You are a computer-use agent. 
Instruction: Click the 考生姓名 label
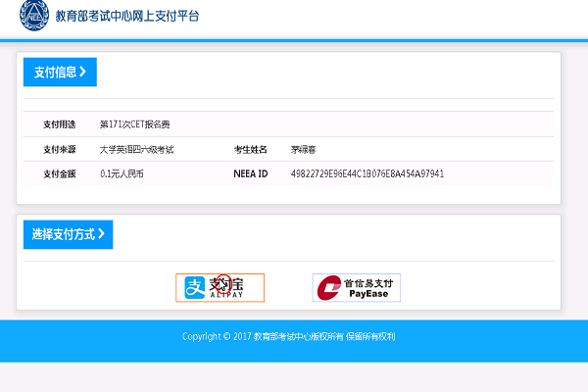pyautogui.click(x=250, y=149)
